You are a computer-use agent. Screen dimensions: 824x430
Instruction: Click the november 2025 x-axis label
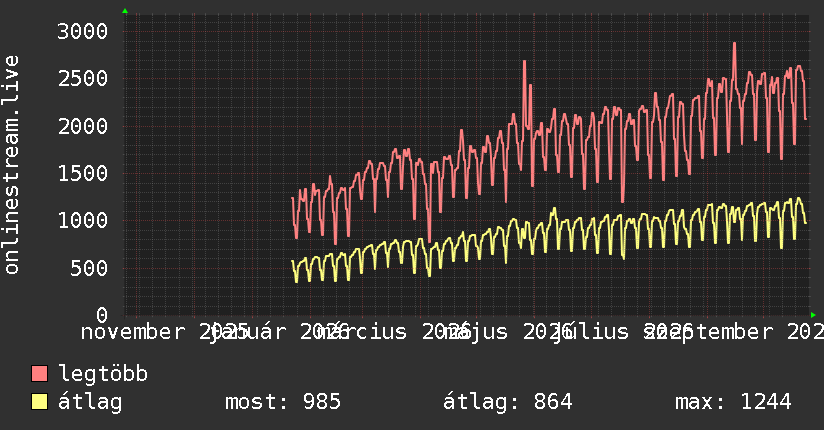coord(164,332)
